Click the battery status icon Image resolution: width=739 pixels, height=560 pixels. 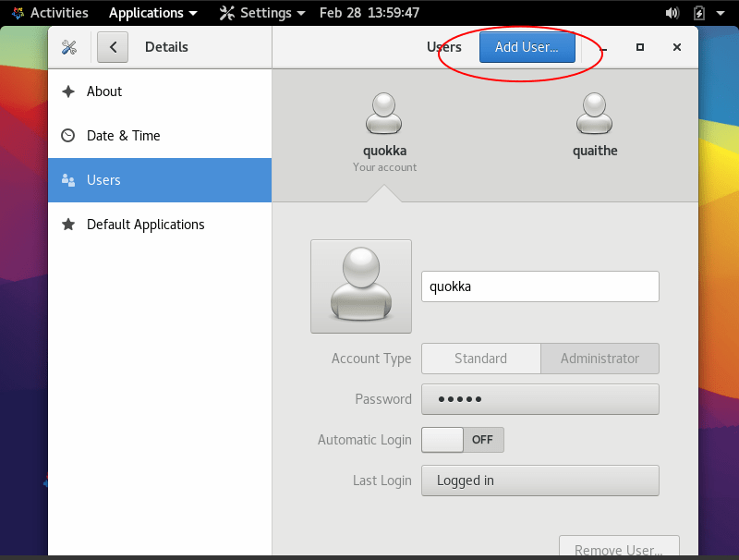click(x=698, y=13)
